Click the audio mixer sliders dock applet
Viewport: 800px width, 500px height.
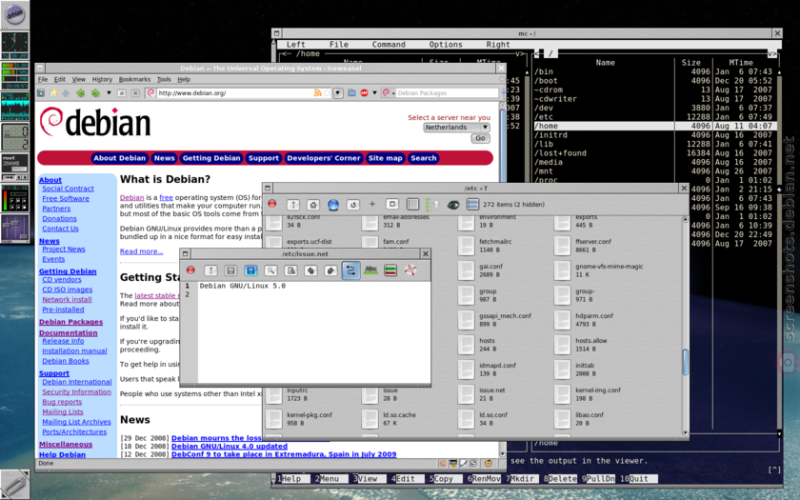pos(15,229)
